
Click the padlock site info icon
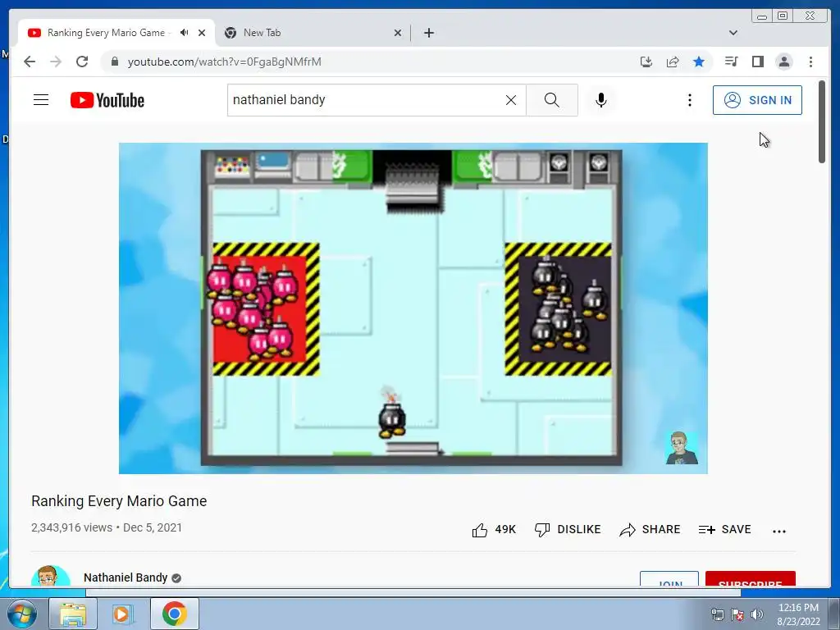(114, 62)
